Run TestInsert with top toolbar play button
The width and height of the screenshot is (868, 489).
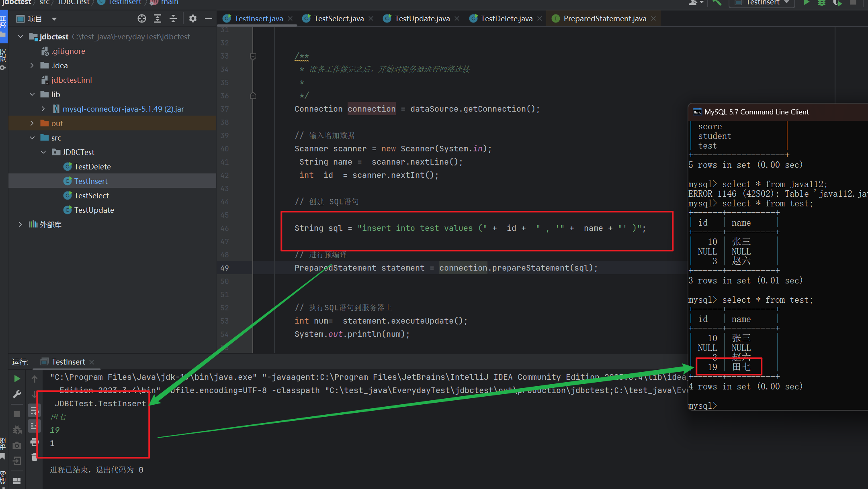coord(806,2)
